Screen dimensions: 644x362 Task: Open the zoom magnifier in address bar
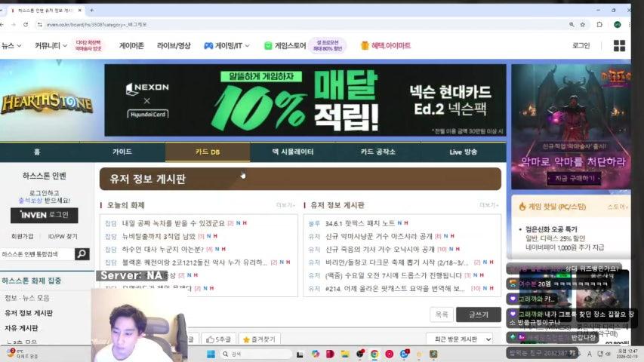coord(572,25)
